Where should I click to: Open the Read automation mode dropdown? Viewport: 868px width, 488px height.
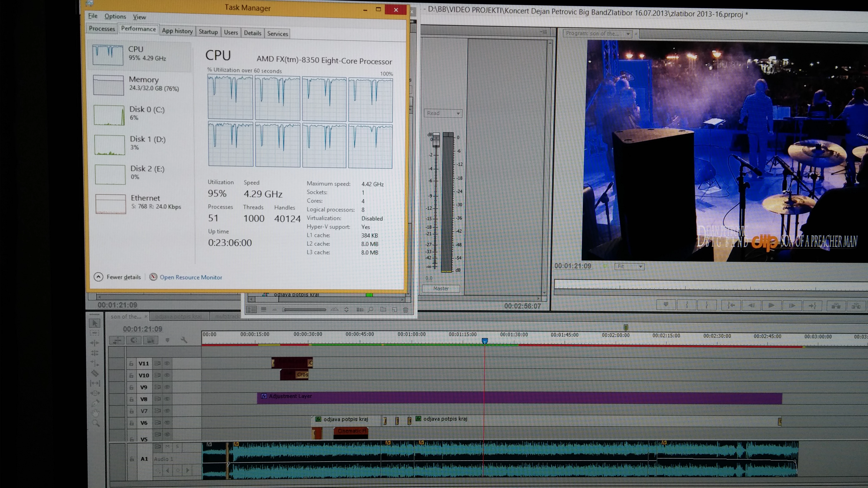tap(443, 113)
